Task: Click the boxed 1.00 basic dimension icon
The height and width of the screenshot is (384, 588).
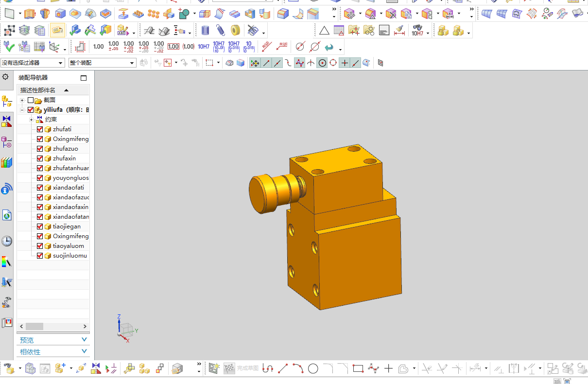Action: click(173, 47)
